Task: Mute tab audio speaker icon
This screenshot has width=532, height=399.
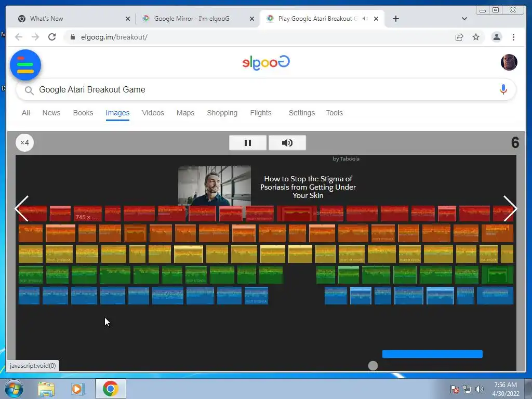Action: click(x=365, y=19)
